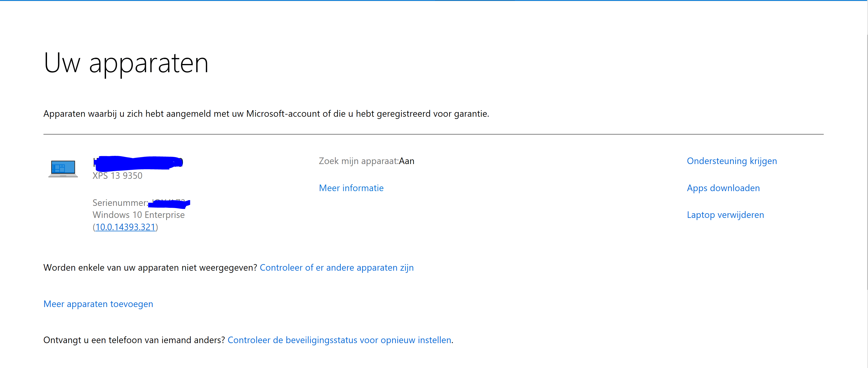Click the Serienummer label
This screenshot has width=868, height=368.
(120, 203)
